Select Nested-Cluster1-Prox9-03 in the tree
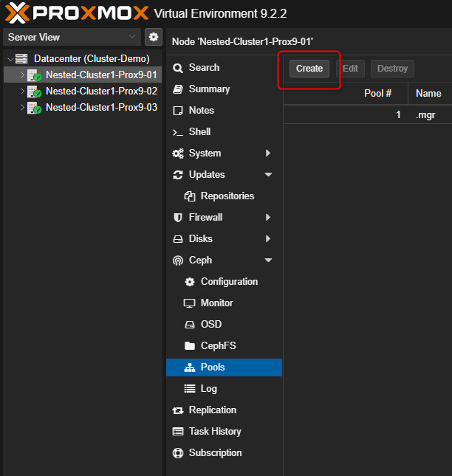Viewport: 452px width, 476px height. pyautogui.click(x=101, y=107)
